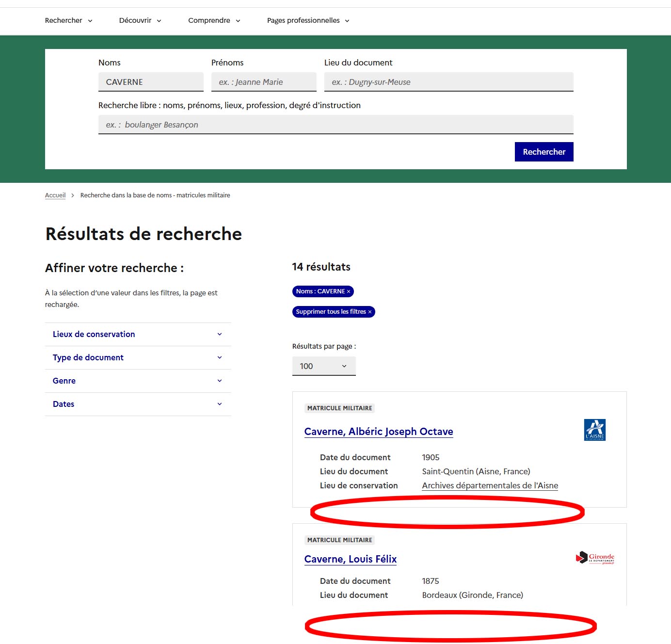
Task: Open the Rechercher navigation menu
Action: coord(68,20)
